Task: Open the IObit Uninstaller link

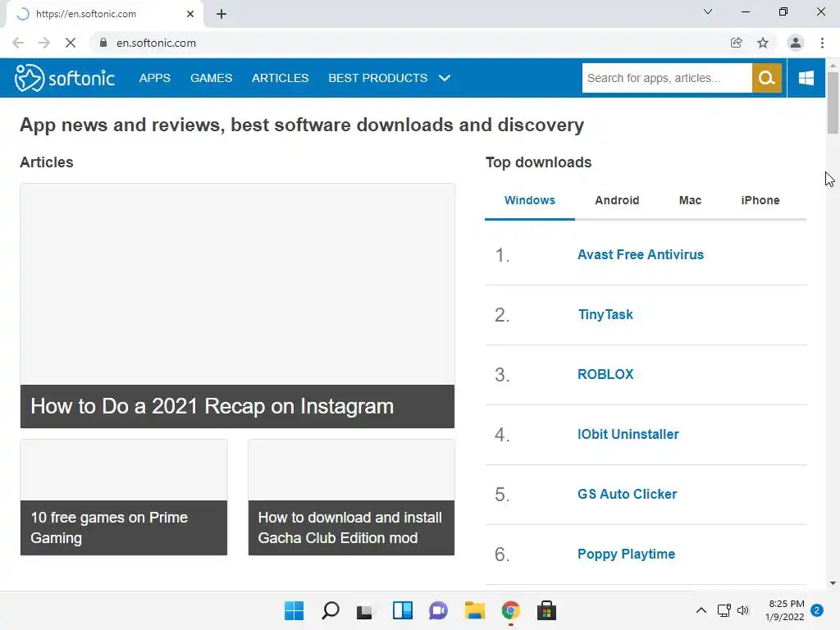Action: click(628, 435)
